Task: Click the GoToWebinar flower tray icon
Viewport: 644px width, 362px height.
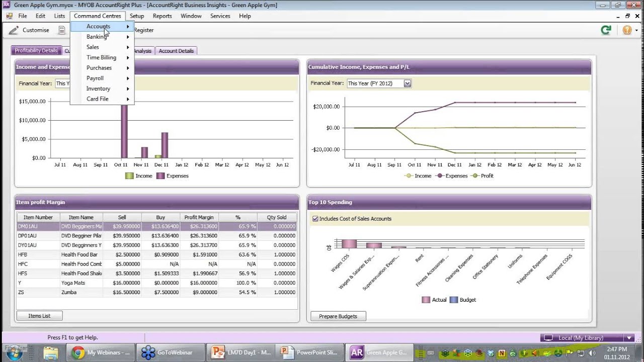Action: point(468,353)
